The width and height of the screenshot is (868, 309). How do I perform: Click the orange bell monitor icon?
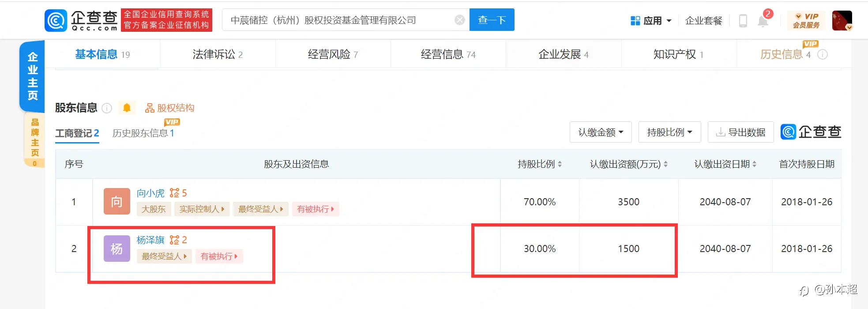(127, 108)
